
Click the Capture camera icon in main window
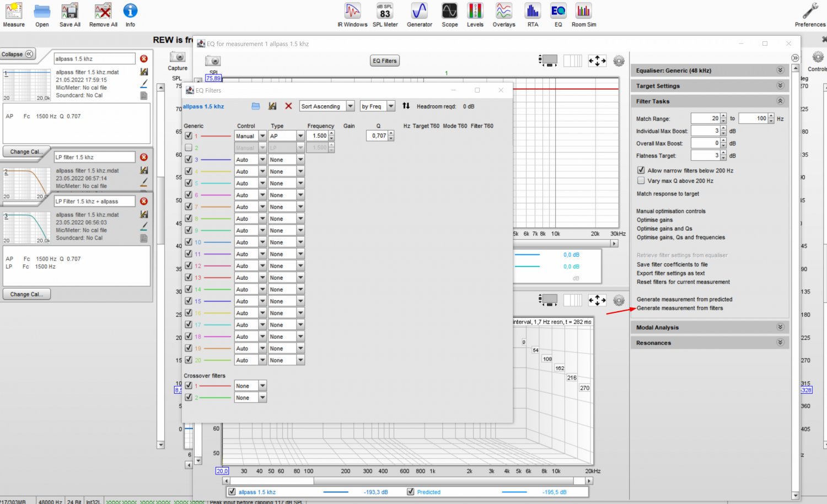[178, 57]
